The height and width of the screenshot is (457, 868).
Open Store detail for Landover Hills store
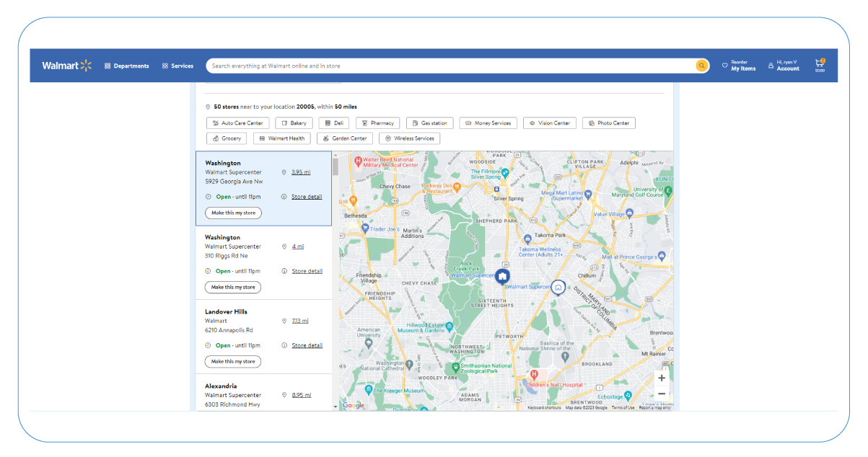[x=307, y=345]
